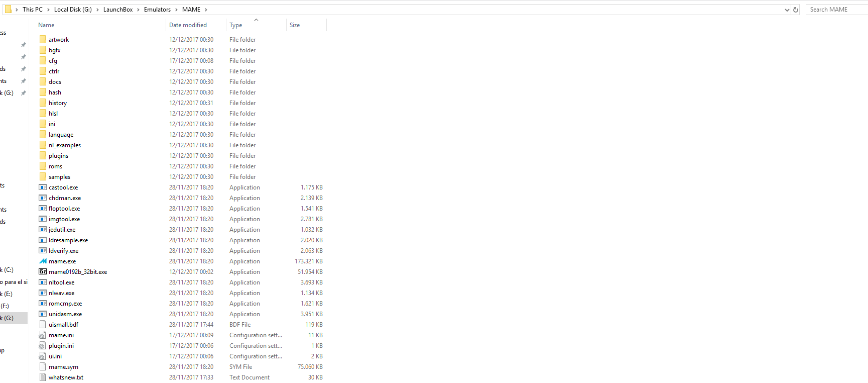Select ldresample.exe file name
The height and width of the screenshot is (383, 868).
(68, 240)
